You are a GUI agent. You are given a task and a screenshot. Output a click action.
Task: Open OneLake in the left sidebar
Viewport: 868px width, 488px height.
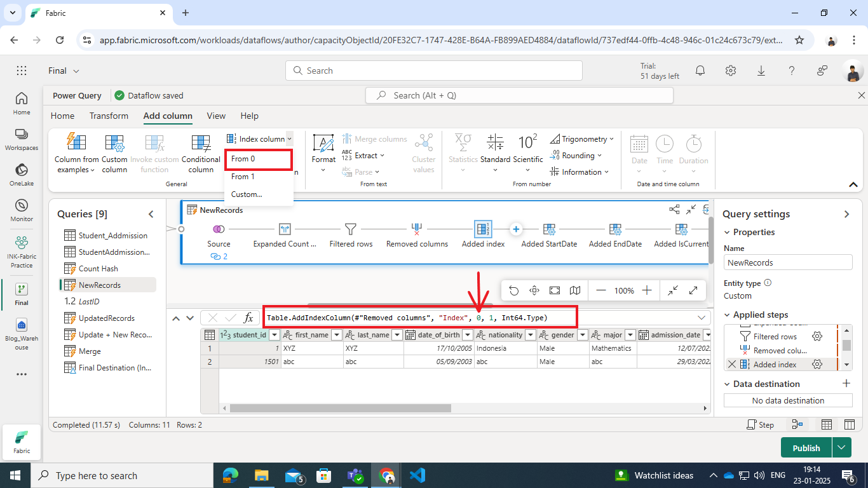point(22,175)
